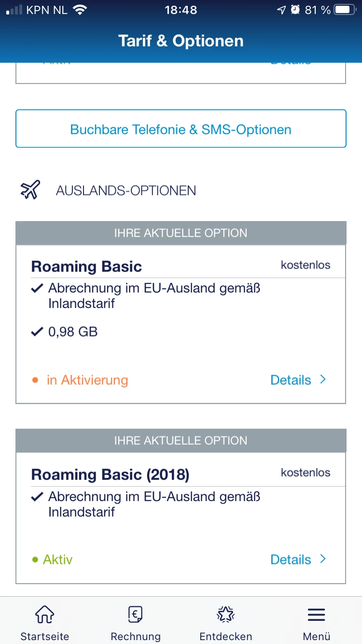Tap the orange 'in Aktivierung' status
This screenshot has width=362, height=644.
(87, 380)
